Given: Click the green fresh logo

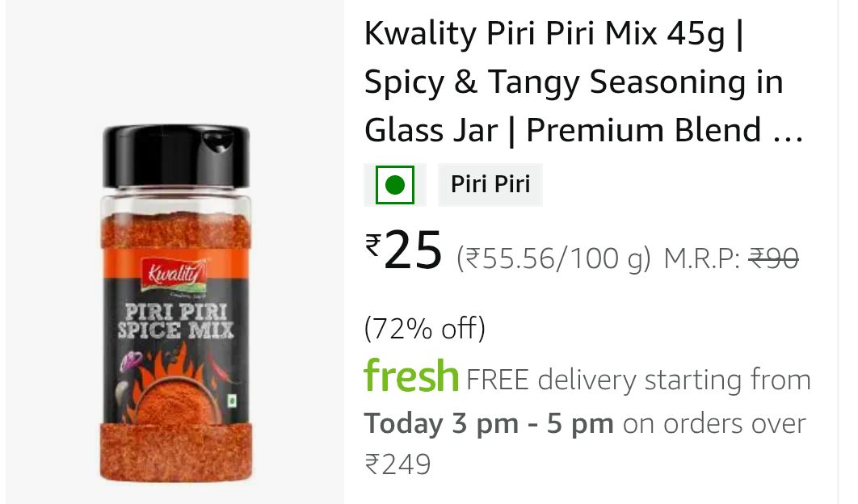Looking at the screenshot, I should pyautogui.click(x=411, y=376).
